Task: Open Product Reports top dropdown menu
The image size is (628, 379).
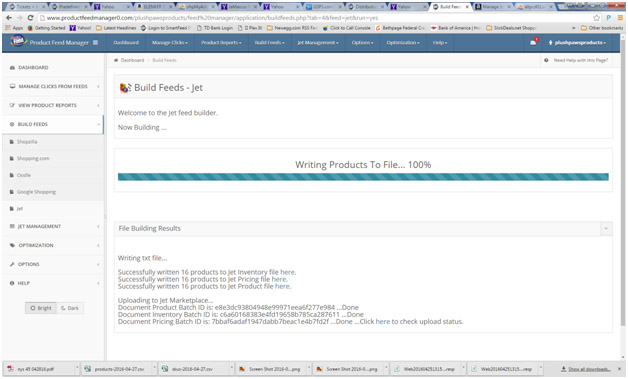Action: click(x=221, y=42)
